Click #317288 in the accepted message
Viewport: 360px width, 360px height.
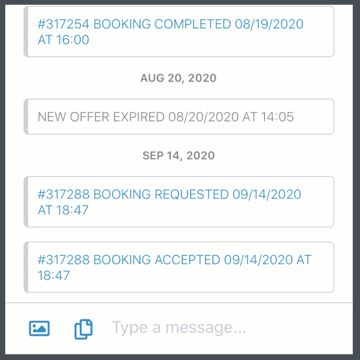click(63, 260)
